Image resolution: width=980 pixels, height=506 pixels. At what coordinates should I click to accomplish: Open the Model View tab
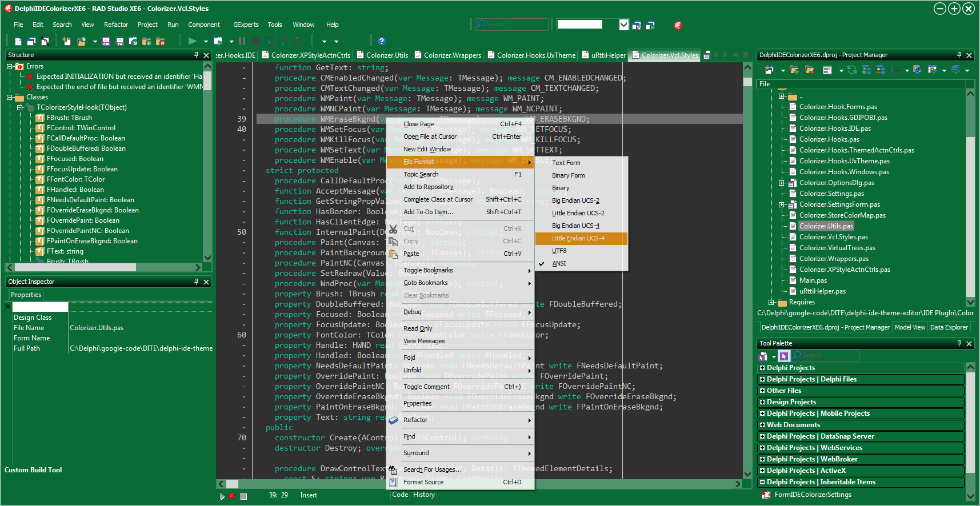pos(910,327)
